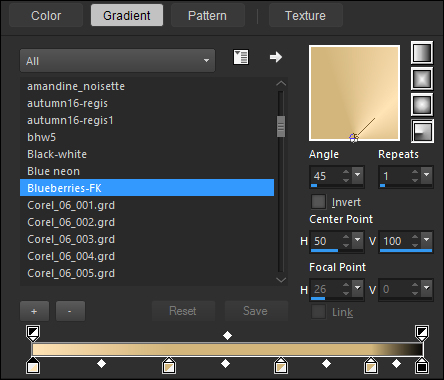The height and width of the screenshot is (380, 444).
Task: Click the minus delete gradient button
Action: point(70,311)
